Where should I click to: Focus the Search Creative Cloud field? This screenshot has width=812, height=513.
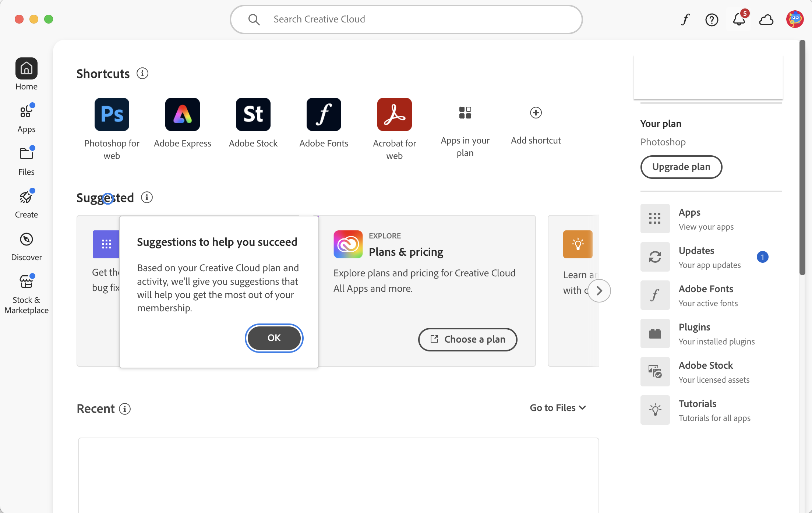[406, 20]
